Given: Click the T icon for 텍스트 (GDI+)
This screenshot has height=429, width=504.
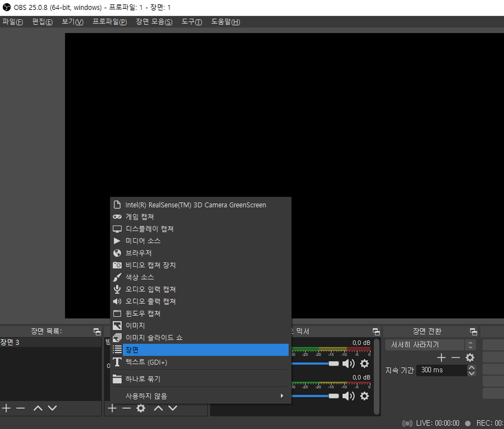Looking at the screenshot, I should coord(117,362).
